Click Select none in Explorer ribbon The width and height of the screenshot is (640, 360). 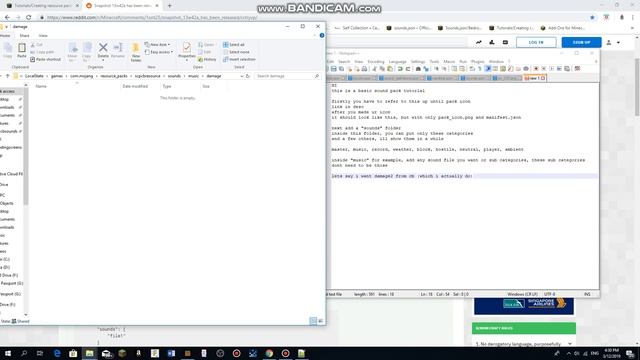tap(236, 52)
